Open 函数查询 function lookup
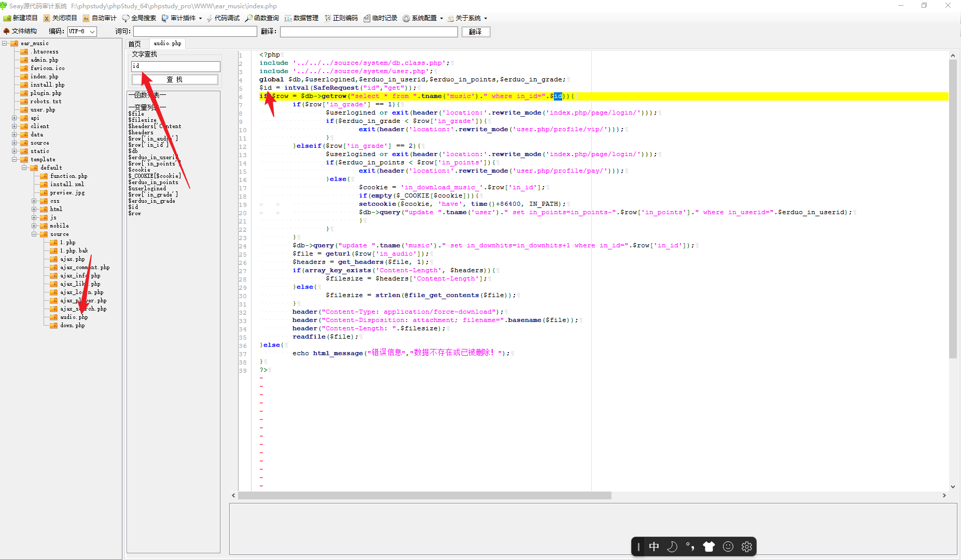The image size is (961, 560). (x=264, y=18)
